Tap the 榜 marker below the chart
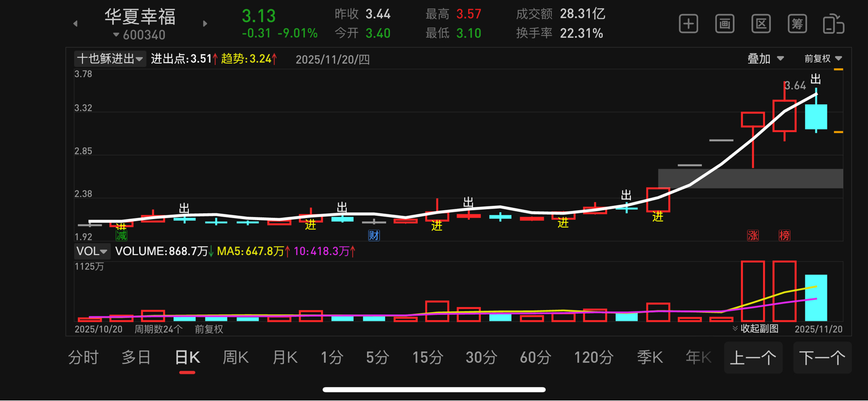Viewport: 868px width, 401px height. (x=785, y=235)
